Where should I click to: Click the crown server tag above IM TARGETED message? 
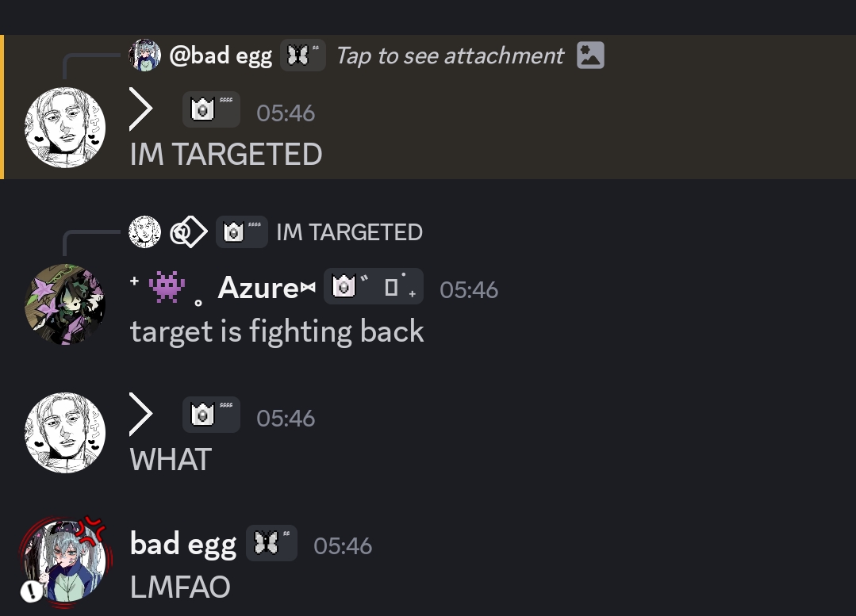pos(211,109)
